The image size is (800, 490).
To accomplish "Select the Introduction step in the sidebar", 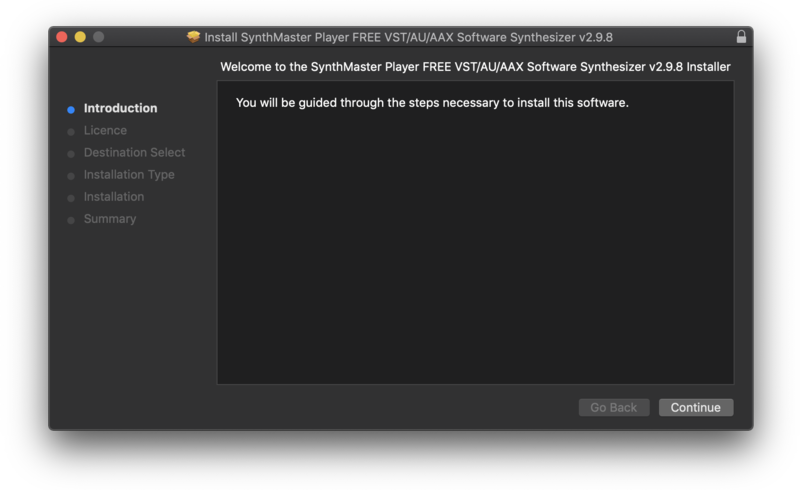I will click(120, 108).
